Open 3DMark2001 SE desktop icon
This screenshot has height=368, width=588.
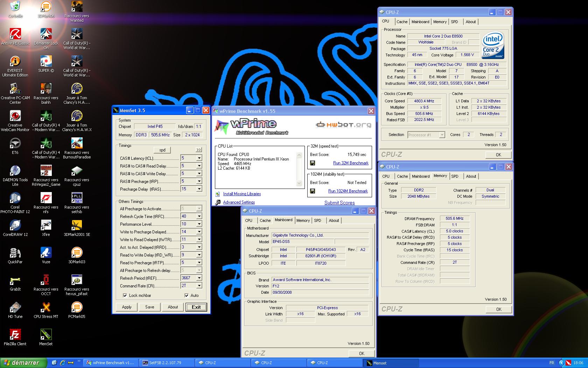pyautogui.click(x=77, y=228)
